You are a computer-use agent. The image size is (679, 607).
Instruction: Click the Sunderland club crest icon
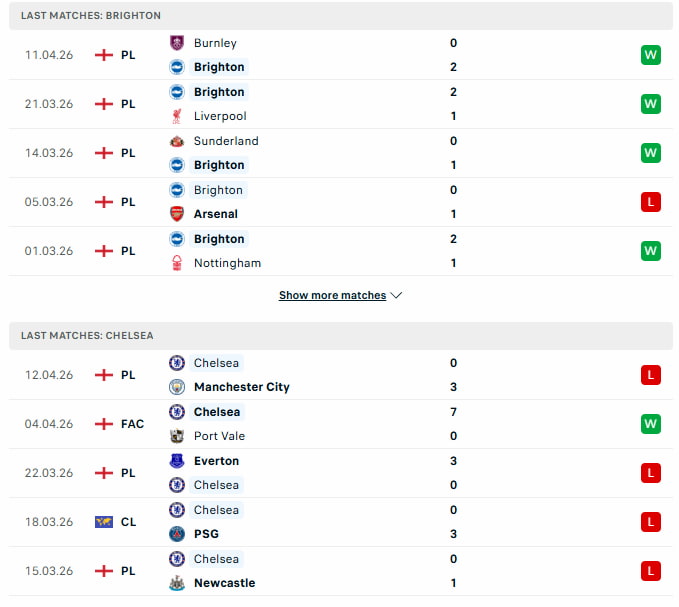[177, 141]
